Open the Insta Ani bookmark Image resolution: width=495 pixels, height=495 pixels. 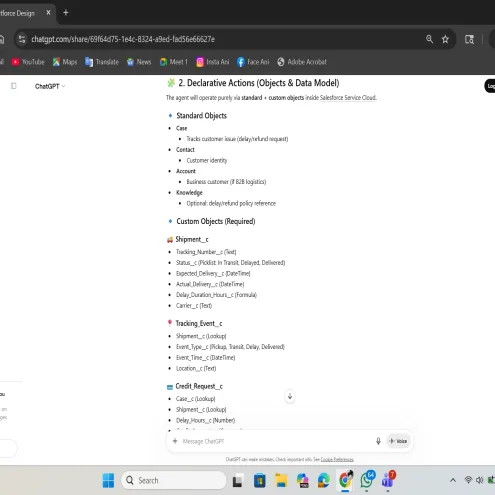[x=213, y=62]
